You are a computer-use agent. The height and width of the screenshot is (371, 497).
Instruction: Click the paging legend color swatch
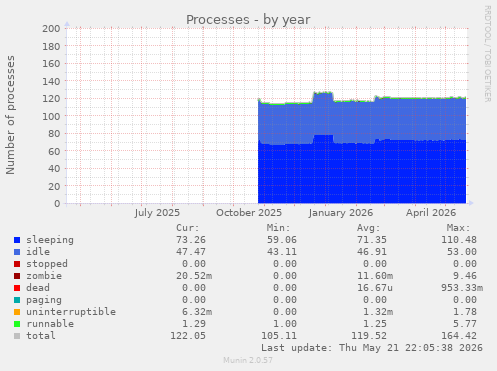click(17, 300)
